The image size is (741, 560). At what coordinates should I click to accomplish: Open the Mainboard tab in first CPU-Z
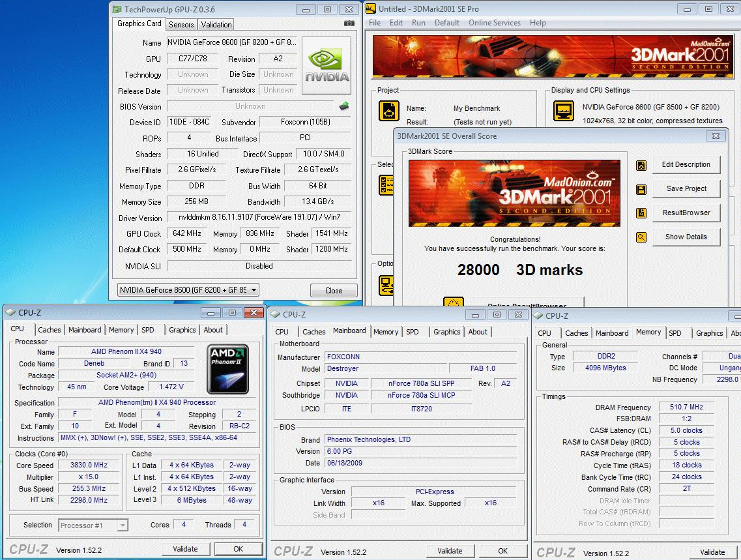[x=85, y=330]
